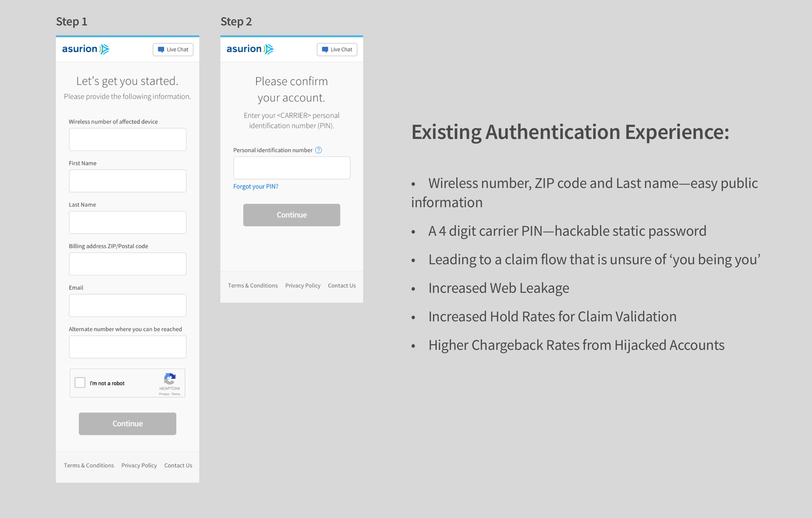This screenshot has width=812, height=518.
Task: Click Continue on the Step 1 form
Action: pos(127,424)
